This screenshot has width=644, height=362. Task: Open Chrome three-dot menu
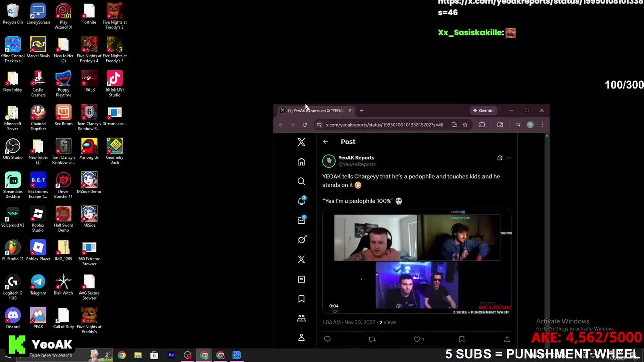pos(542,125)
